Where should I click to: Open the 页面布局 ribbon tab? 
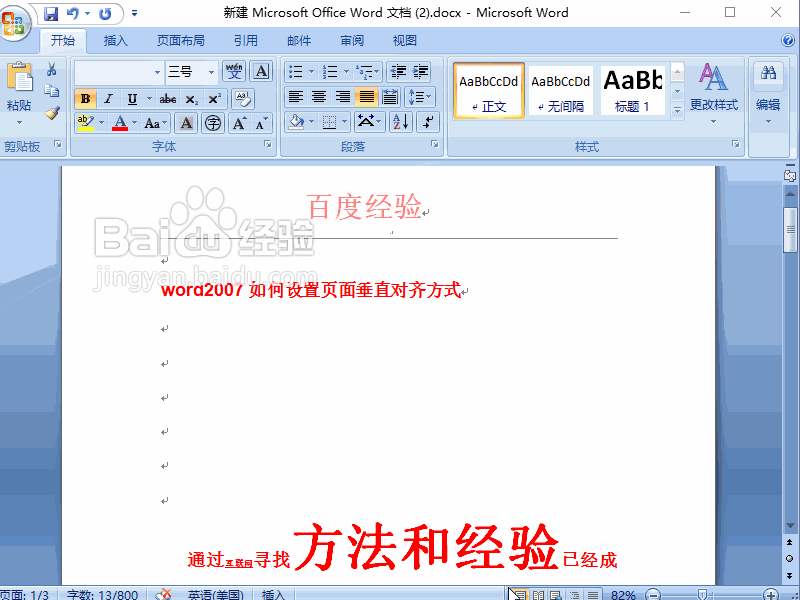181,40
